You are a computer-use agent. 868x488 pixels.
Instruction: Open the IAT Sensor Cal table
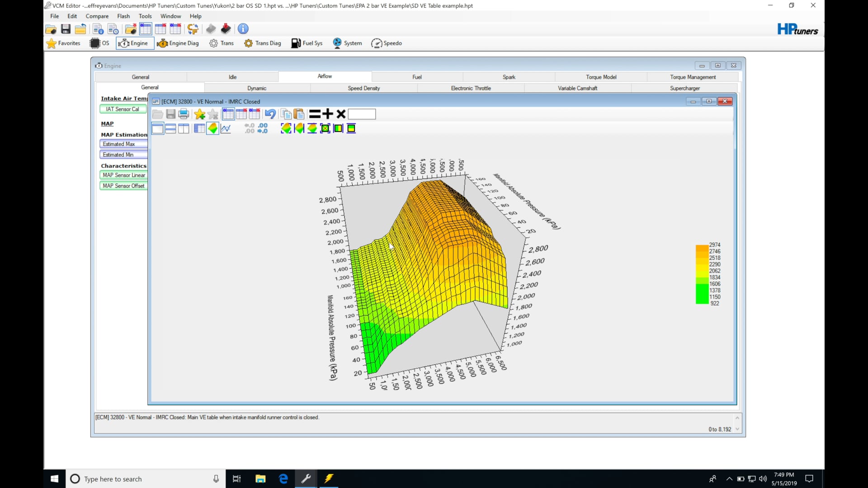tap(123, 109)
